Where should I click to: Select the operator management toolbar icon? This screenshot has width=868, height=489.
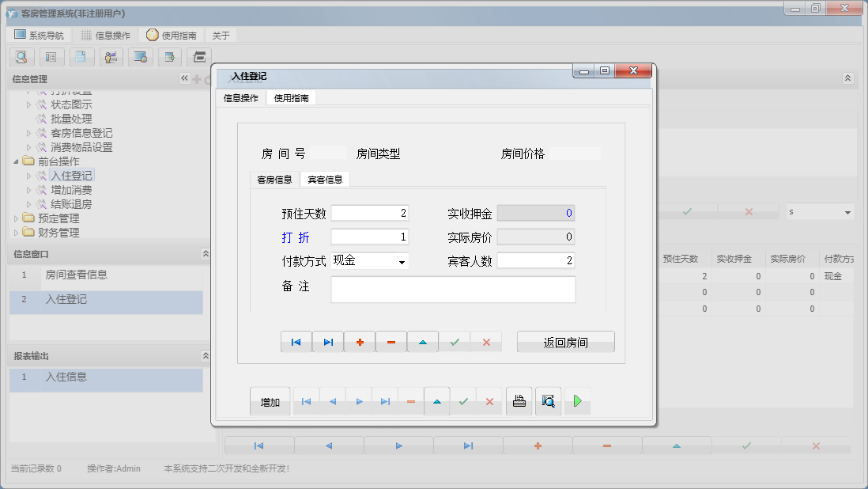coord(111,57)
